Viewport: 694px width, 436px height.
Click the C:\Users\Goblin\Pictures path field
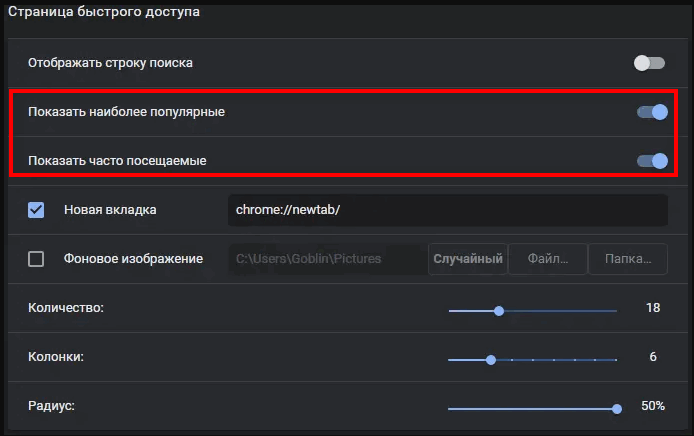(x=328, y=259)
